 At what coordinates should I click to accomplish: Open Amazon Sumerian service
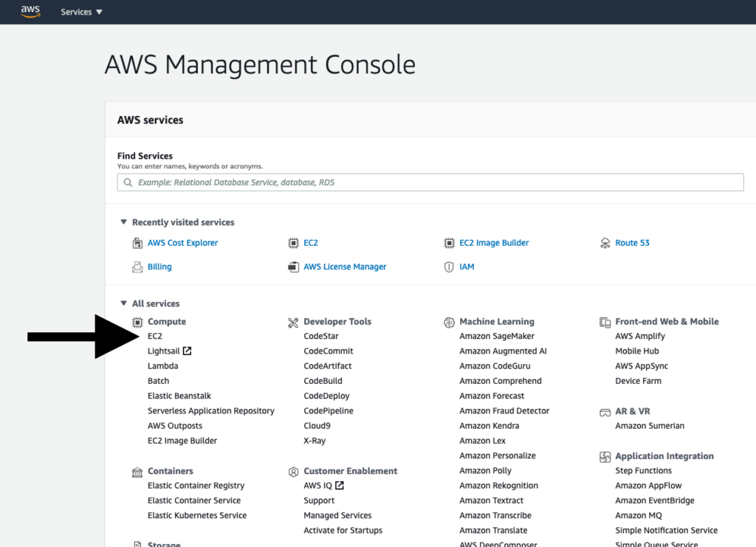point(650,425)
